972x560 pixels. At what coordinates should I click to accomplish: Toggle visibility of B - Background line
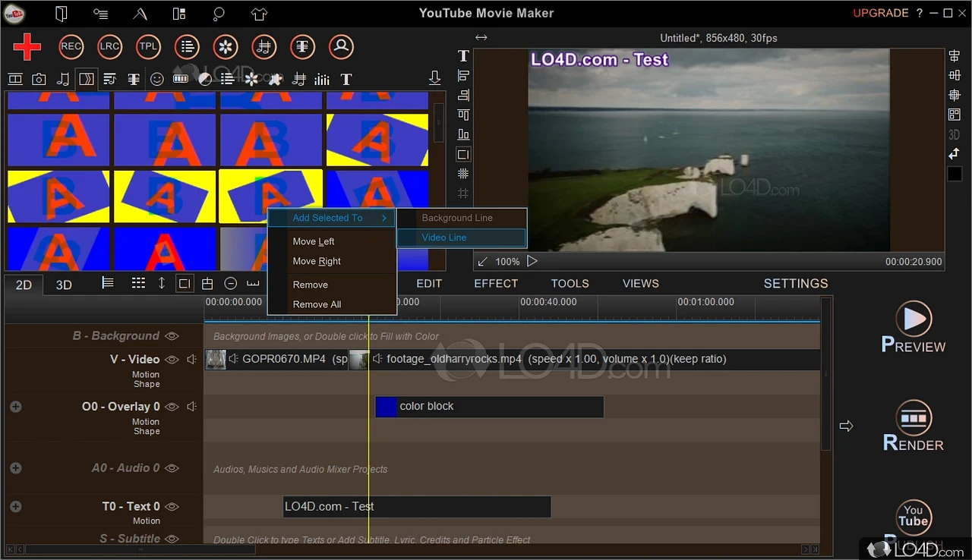click(172, 336)
